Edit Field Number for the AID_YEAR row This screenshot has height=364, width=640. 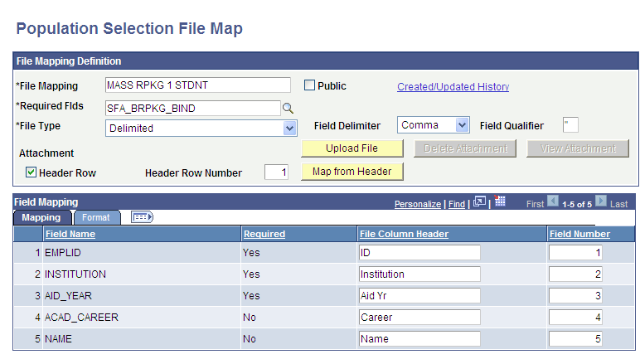click(x=575, y=296)
